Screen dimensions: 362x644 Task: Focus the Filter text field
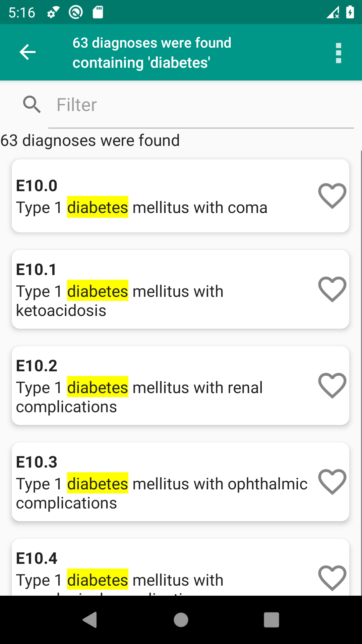coord(201,105)
